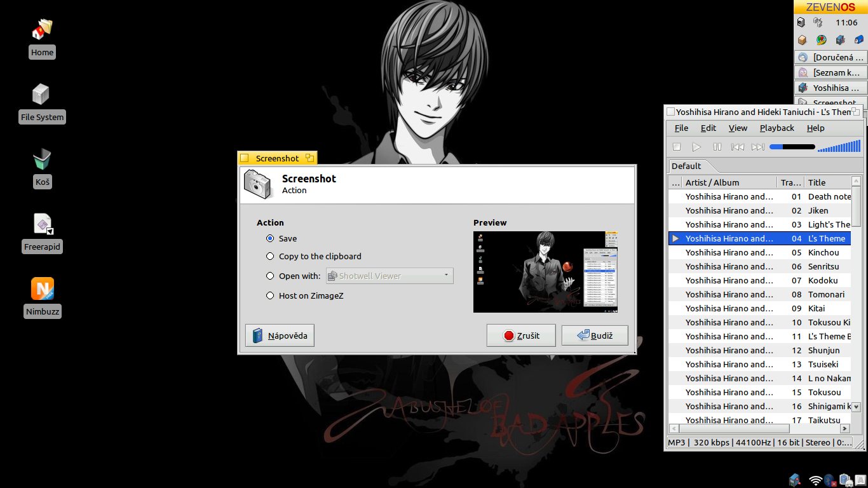Select the Save radio option
Viewport: 868px width, 488px height.
(281, 238)
